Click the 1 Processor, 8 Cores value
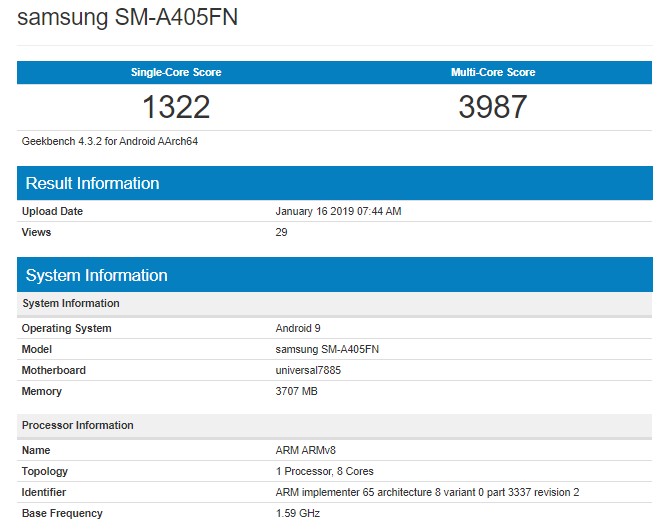The width and height of the screenshot is (663, 530). pos(325,471)
